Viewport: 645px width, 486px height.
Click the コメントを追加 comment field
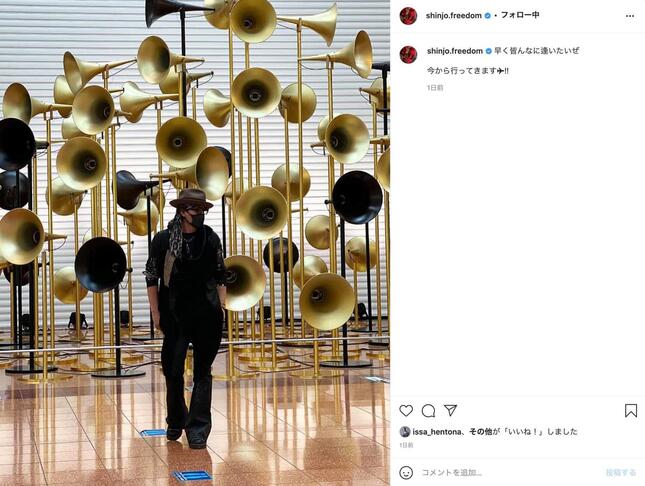[x=510, y=472]
